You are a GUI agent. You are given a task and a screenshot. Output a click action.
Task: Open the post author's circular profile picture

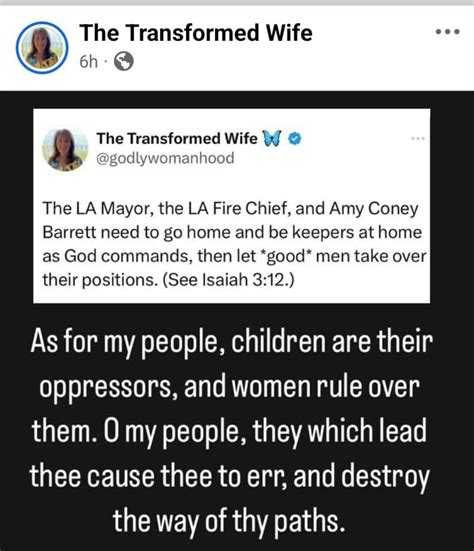tap(42, 47)
